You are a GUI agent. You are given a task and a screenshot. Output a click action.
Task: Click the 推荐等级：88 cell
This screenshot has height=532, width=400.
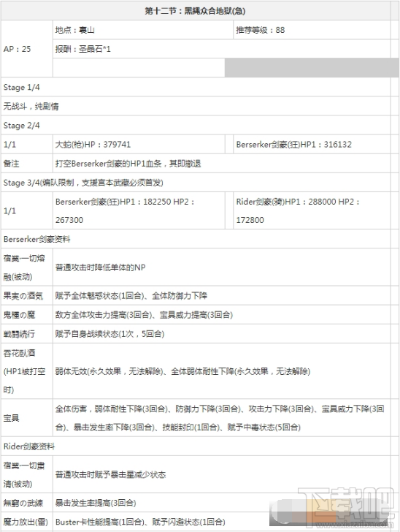311,30
